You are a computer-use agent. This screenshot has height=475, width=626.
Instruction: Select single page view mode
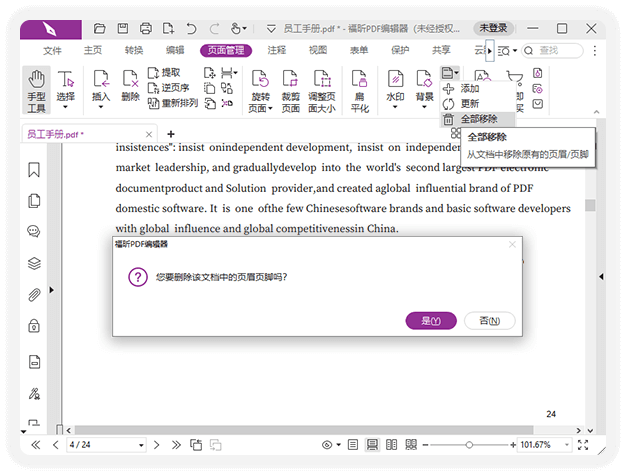pyautogui.click(x=353, y=445)
